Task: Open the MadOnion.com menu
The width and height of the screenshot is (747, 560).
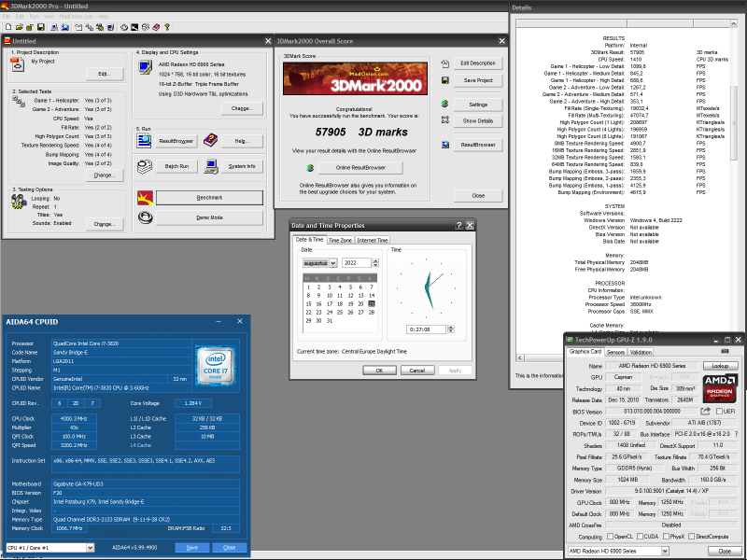Action: pos(77,16)
